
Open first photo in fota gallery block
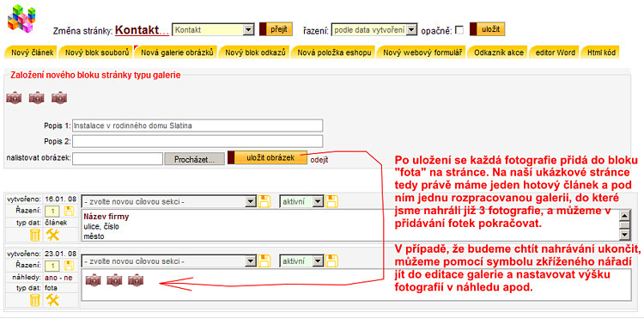pyautogui.click(x=94, y=280)
